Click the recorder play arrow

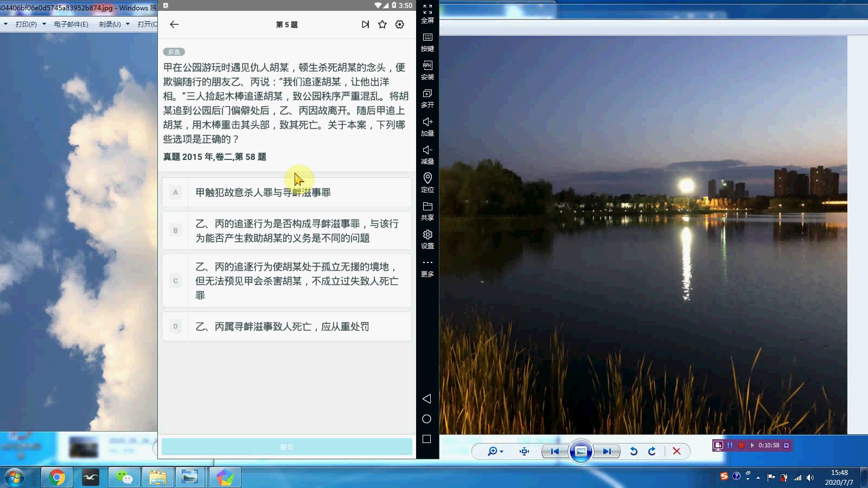[752, 445]
